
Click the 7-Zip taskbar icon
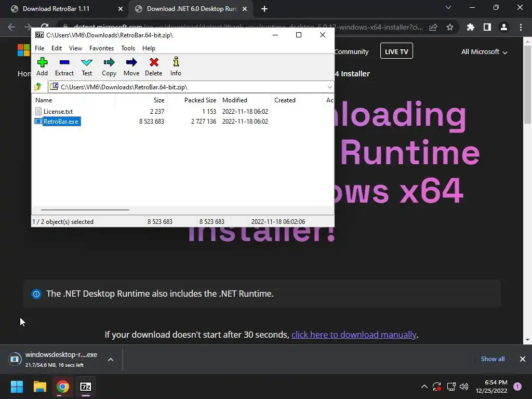86,387
